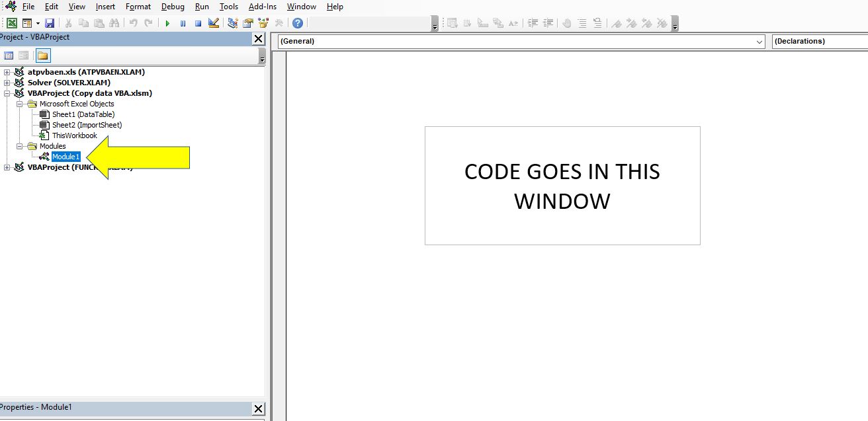Open the Add-Ins menu
The height and width of the screenshot is (421, 868).
click(x=262, y=7)
